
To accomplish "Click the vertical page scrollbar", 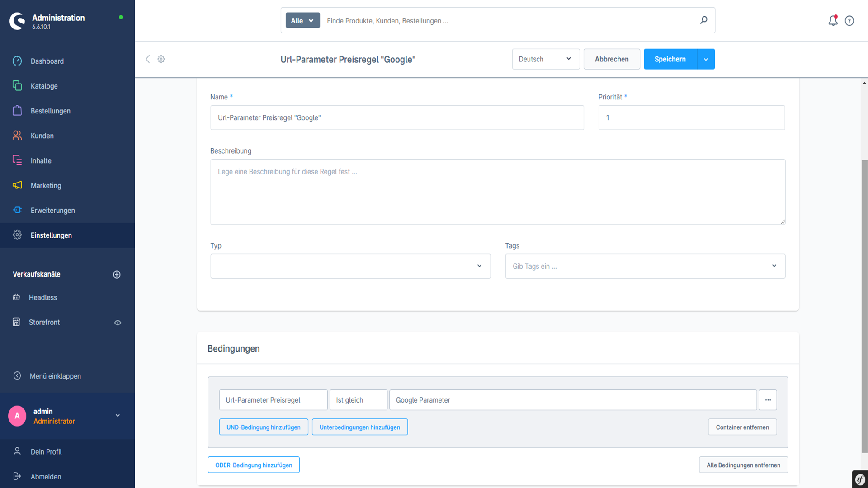I will [864, 305].
